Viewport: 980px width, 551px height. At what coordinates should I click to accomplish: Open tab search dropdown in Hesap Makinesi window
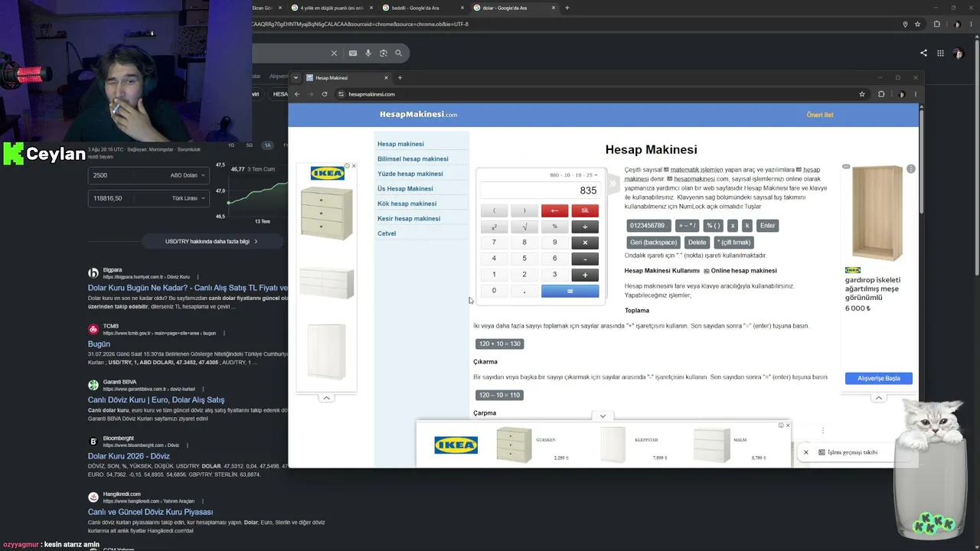(x=296, y=77)
